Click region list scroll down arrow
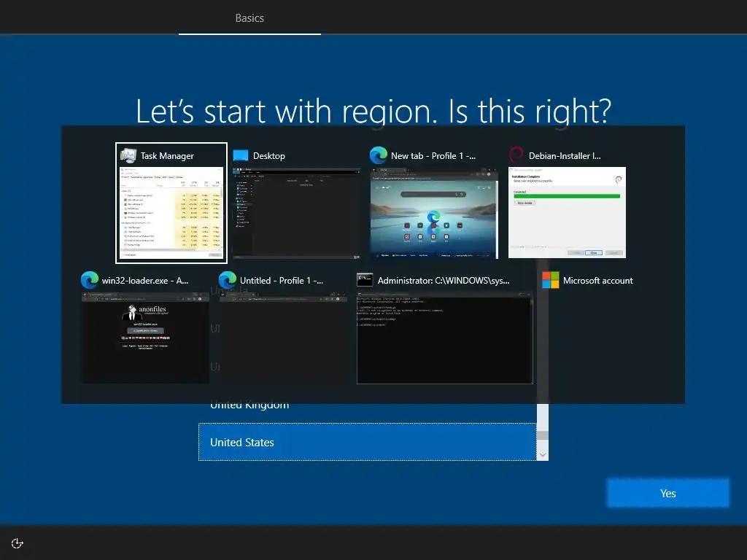 pos(543,455)
